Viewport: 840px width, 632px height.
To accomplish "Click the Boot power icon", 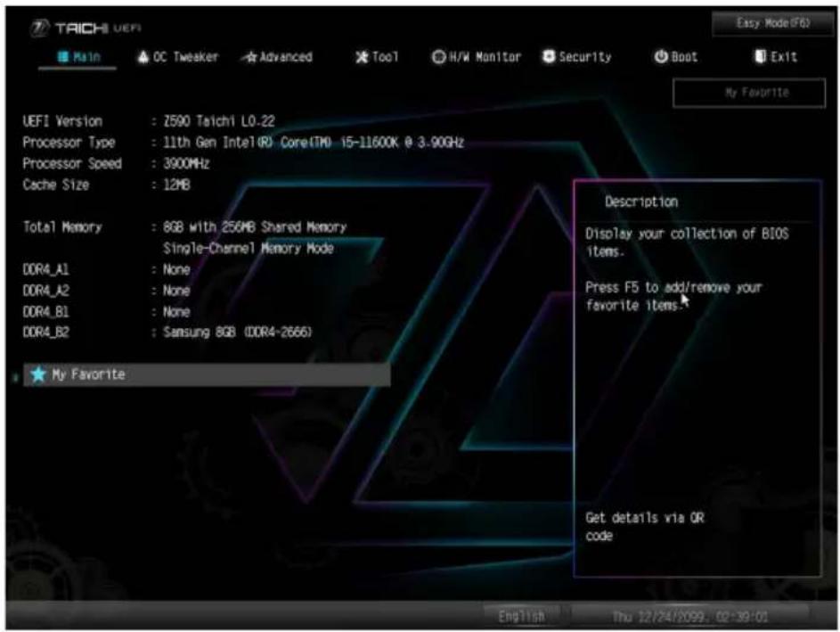I will point(661,56).
